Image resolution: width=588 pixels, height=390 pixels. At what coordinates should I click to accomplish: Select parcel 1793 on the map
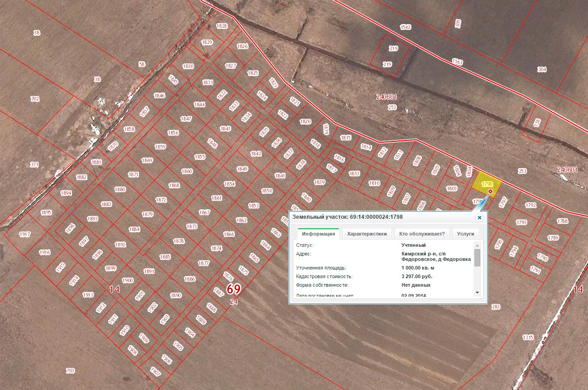521,222
